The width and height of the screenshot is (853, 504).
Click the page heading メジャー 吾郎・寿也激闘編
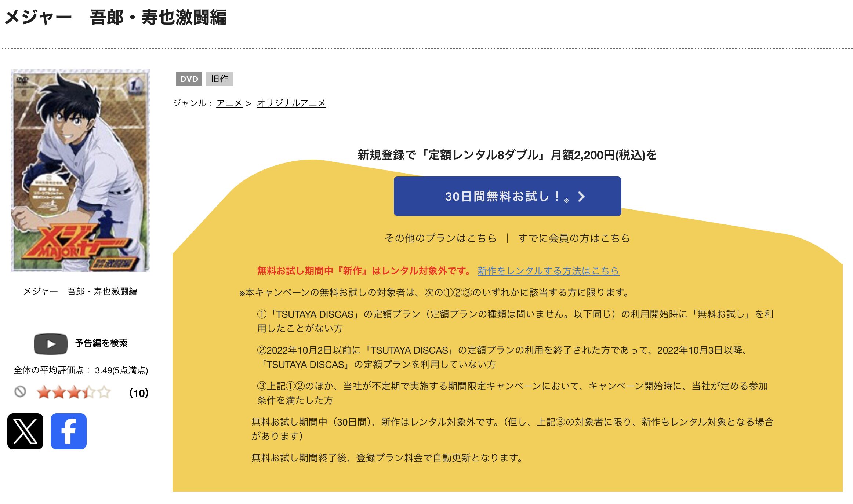tap(116, 17)
